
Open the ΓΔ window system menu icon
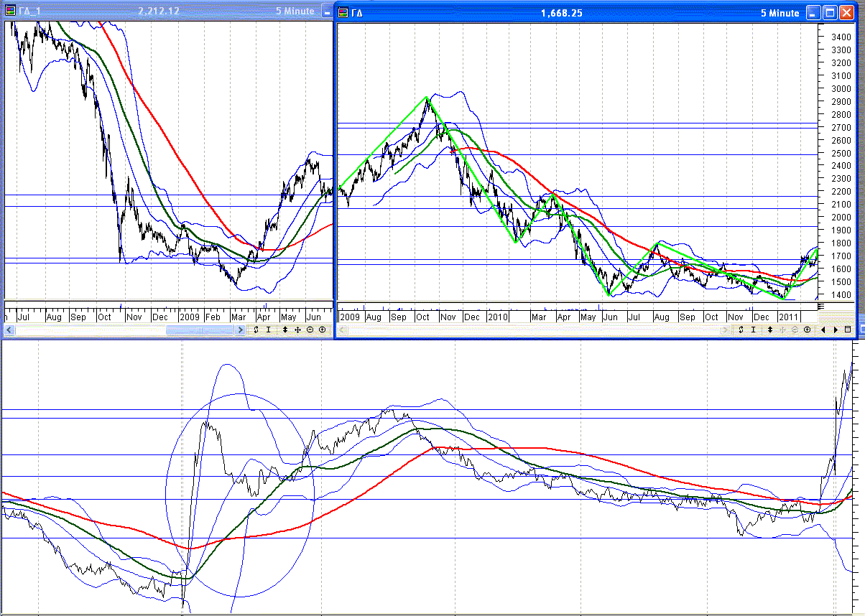click(x=343, y=13)
